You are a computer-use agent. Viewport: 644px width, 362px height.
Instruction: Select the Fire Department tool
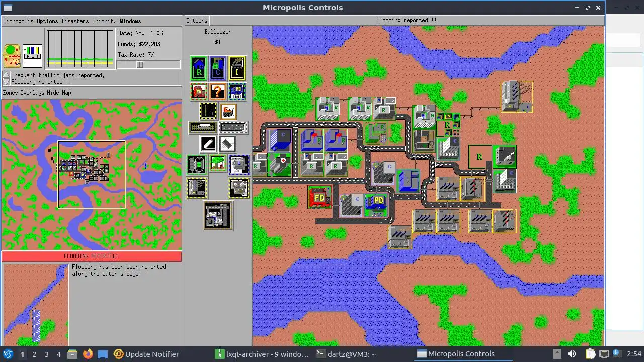click(199, 92)
